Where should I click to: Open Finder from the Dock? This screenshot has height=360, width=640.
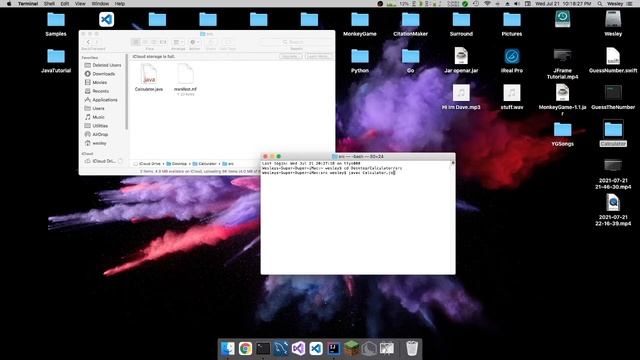(x=228, y=349)
